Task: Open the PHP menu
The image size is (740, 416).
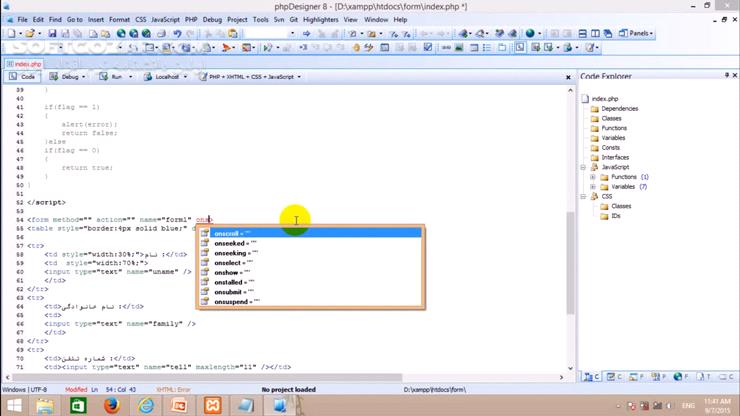Action: (x=191, y=20)
